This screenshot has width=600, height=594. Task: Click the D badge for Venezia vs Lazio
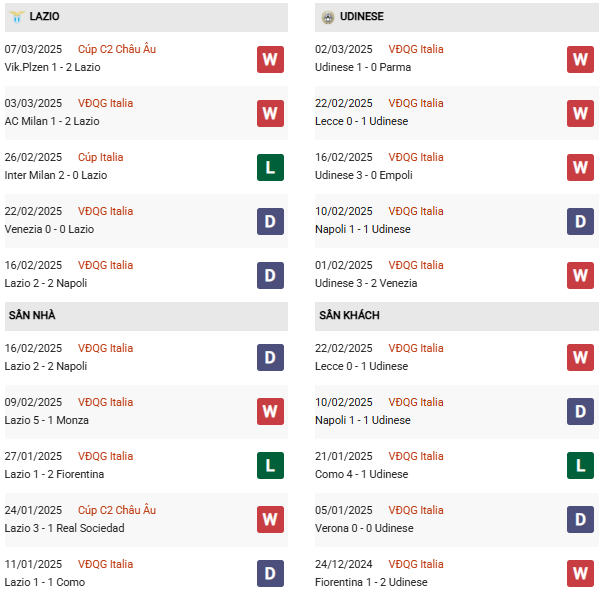[x=270, y=221]
